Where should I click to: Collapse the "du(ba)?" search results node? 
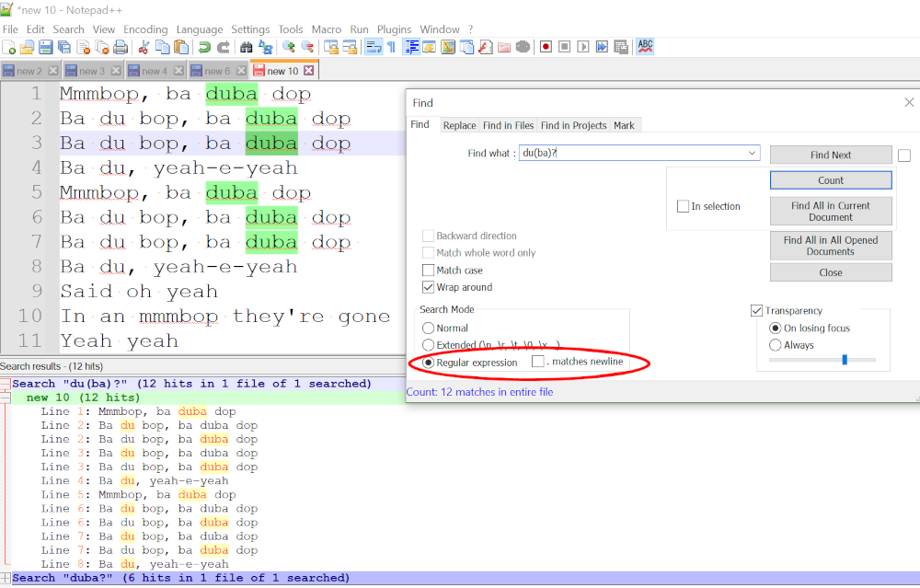tap(6, 384)
